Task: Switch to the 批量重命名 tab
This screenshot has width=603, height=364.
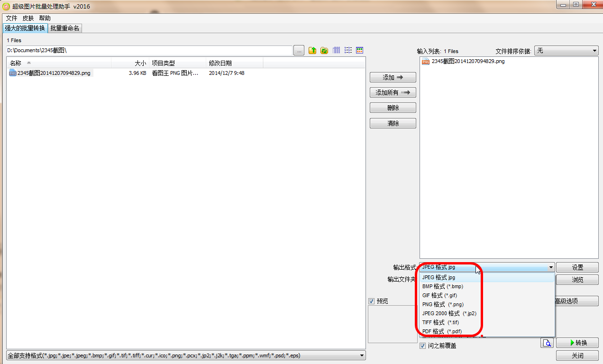Action: [65, 28]
